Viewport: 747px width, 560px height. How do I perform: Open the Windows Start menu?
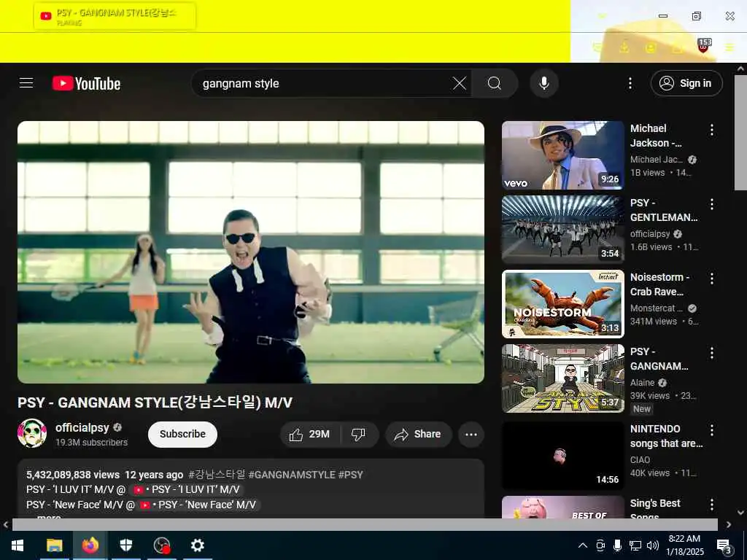point(18,545)
